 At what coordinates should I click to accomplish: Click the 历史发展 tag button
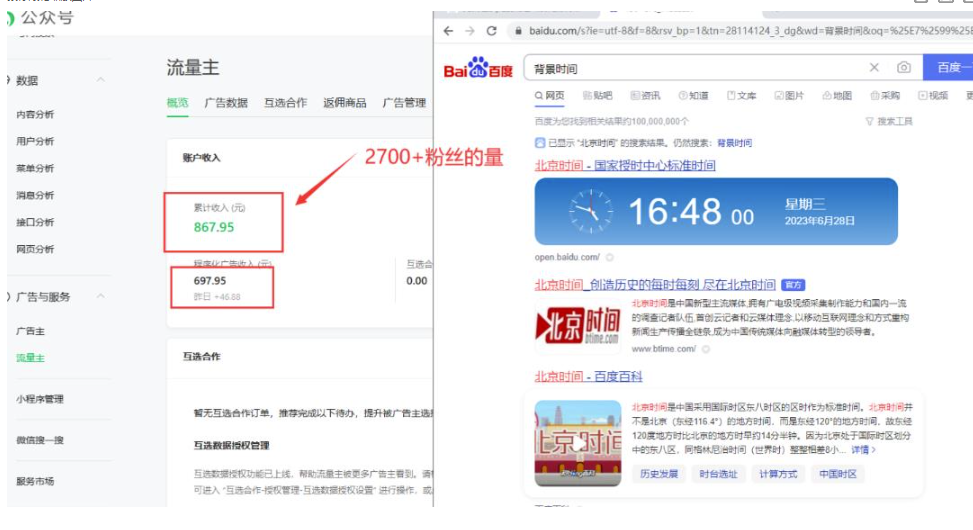(x=659, y=474)
